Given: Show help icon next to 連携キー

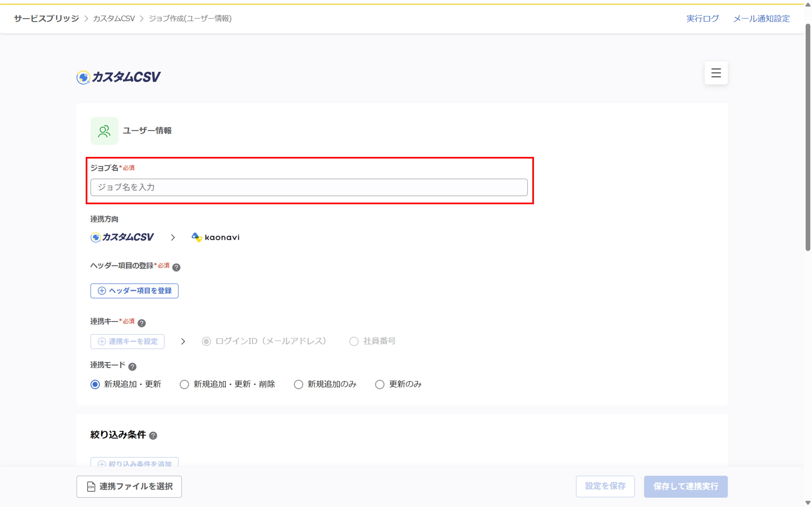Looking at the screenshot, I should click(142, 323).
